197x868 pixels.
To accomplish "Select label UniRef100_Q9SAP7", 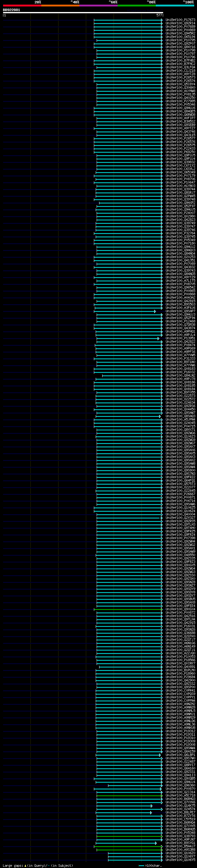I will tap(180, 311).
